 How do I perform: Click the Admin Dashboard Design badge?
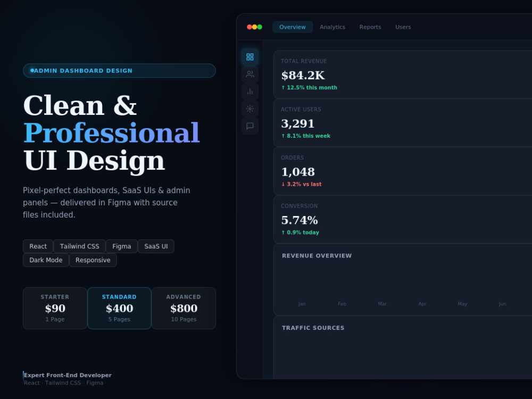click(x=119, y=71)
